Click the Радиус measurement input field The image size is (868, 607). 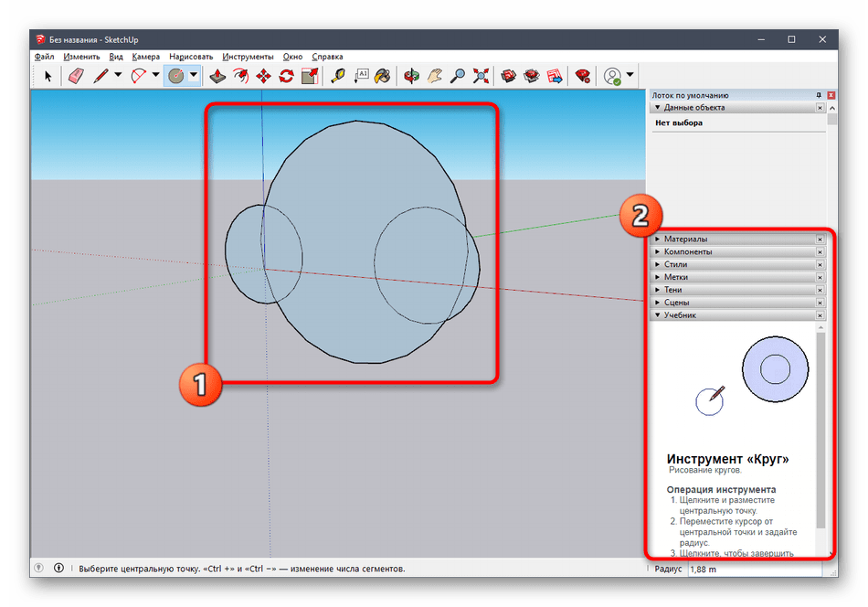(x=755, y=569)
